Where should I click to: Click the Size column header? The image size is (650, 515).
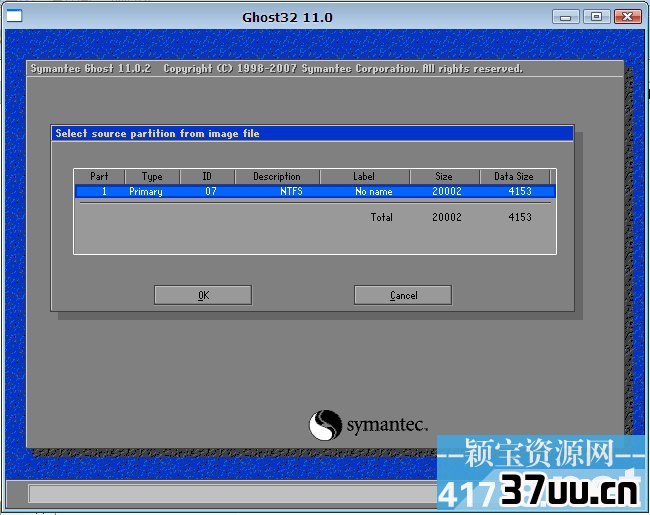444,176
